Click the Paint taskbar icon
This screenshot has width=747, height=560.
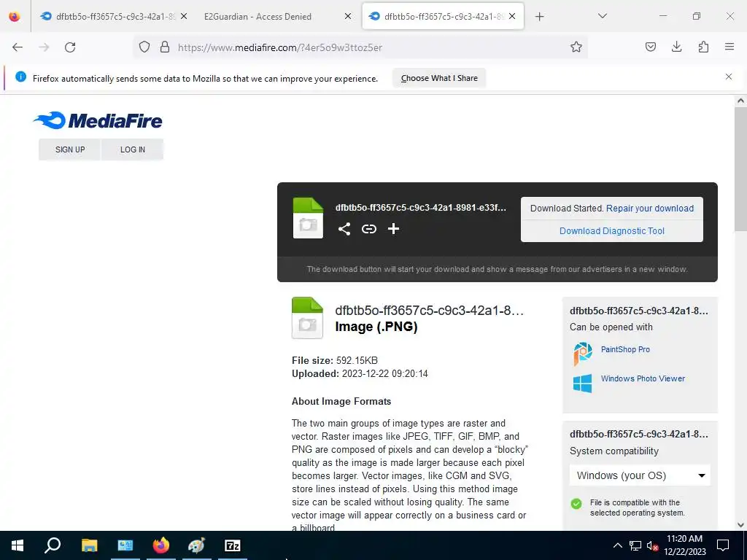pos(196,545)
